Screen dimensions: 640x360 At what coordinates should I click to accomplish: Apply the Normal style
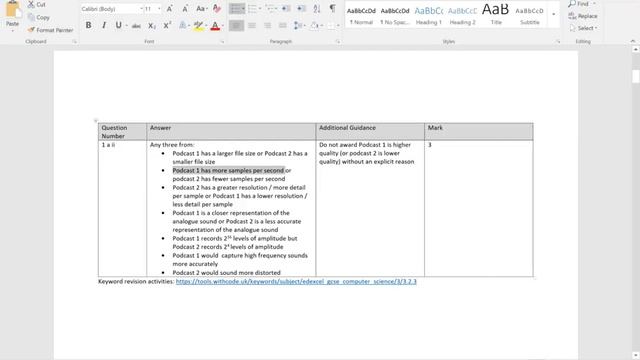point(361,15)
